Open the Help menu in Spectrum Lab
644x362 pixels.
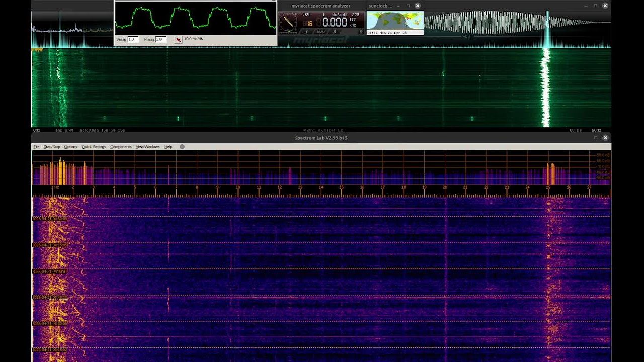pos(168,147)
